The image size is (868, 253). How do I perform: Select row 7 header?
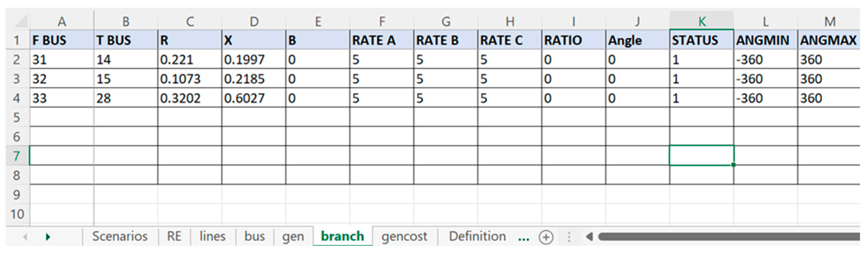[x=17, y=156]
